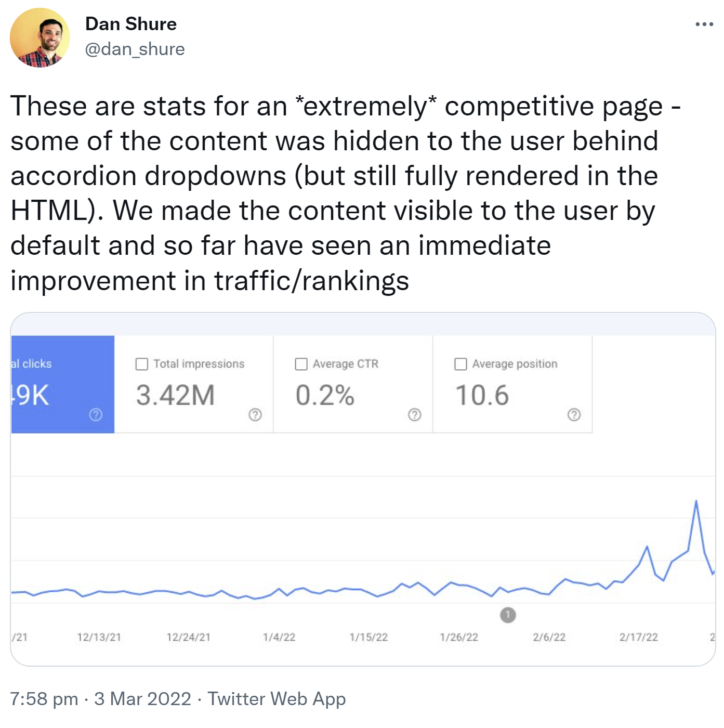
Task: Click the Twitter Web App source label
Action: (x=276, y=699)
